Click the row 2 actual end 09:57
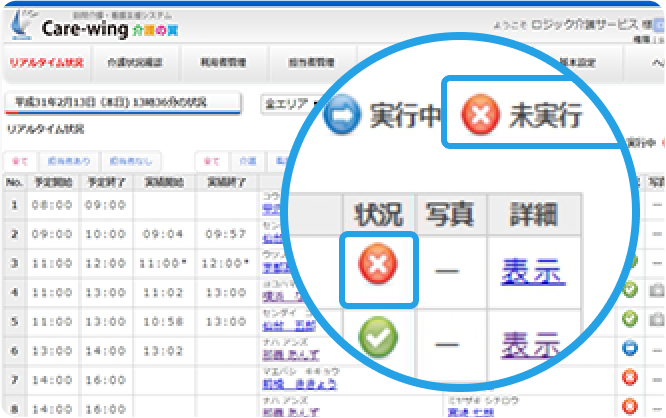Screen dimensions: 666x418 226,234
